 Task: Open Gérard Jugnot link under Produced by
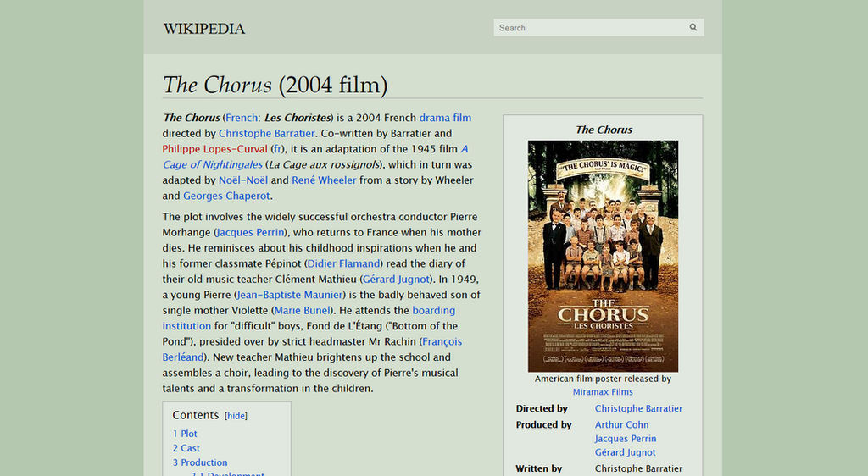coord(625,452)
